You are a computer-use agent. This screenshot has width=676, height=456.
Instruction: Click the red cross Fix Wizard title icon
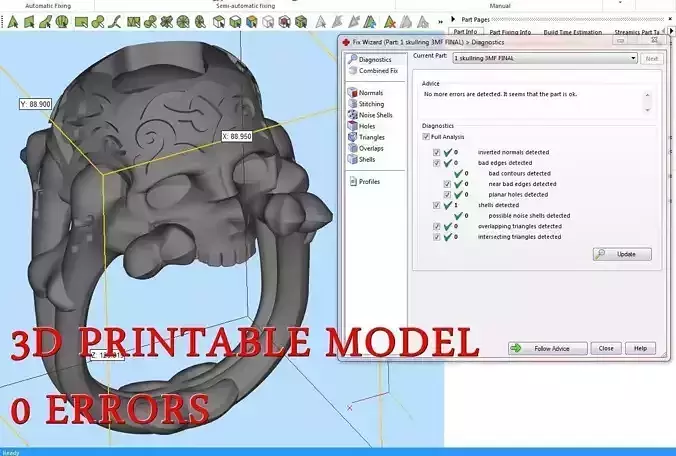[346, 42]
